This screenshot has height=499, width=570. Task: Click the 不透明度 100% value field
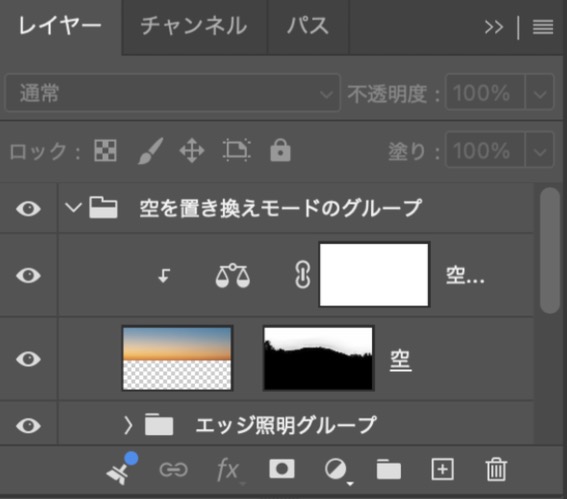[x=485, y=92]
